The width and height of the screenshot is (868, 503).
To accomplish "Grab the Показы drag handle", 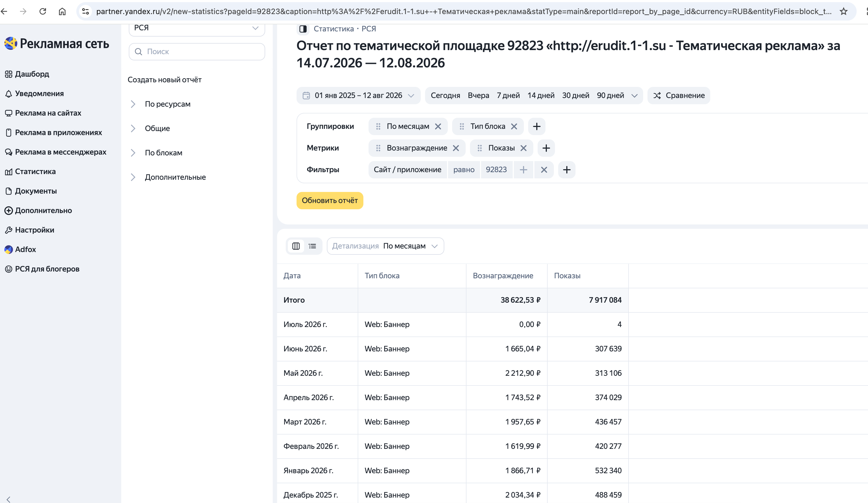I will (x=480, y=148).
